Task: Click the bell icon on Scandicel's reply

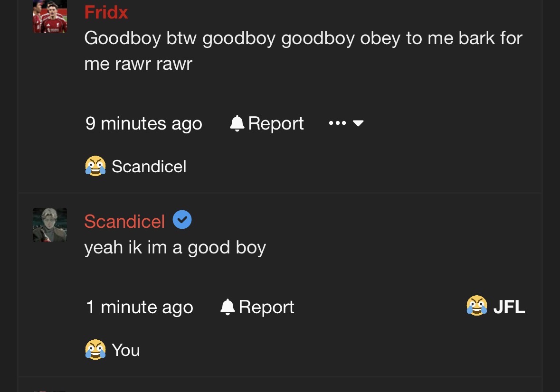Action: (x=228, y=307)
